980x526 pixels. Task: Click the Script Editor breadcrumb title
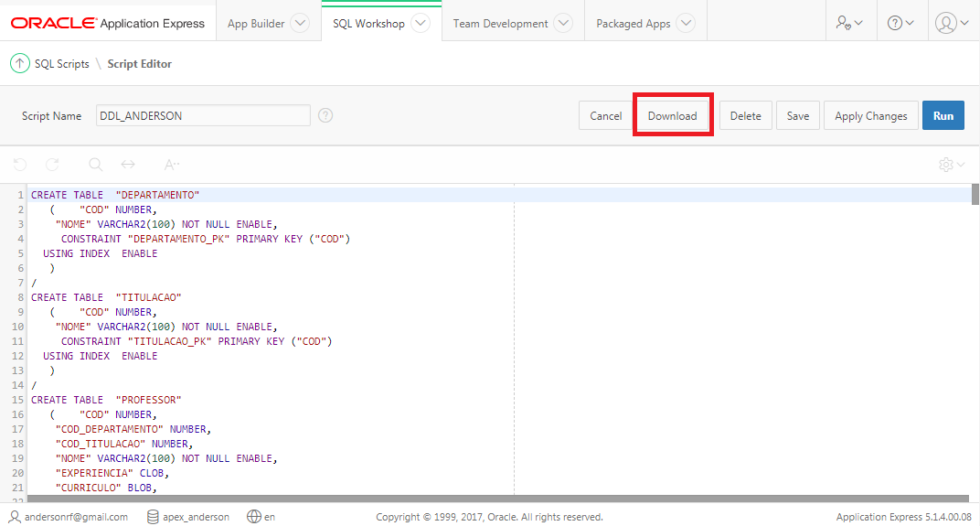(x=139, y=64)
